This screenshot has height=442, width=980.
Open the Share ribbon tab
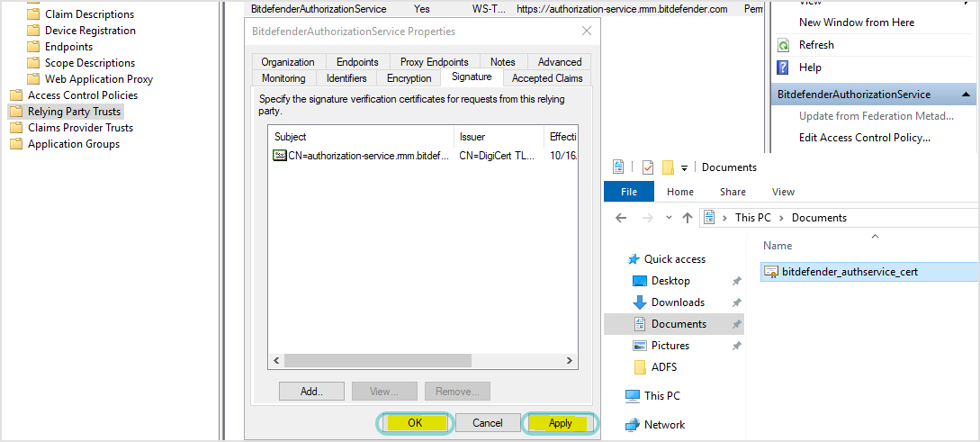click(x=733, y=192)
